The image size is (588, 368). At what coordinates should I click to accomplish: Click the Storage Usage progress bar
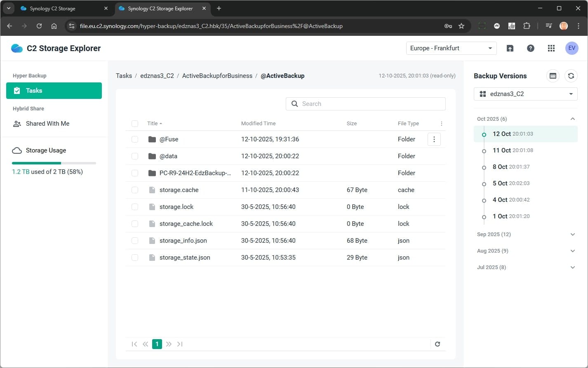click(x=54, y=163)
